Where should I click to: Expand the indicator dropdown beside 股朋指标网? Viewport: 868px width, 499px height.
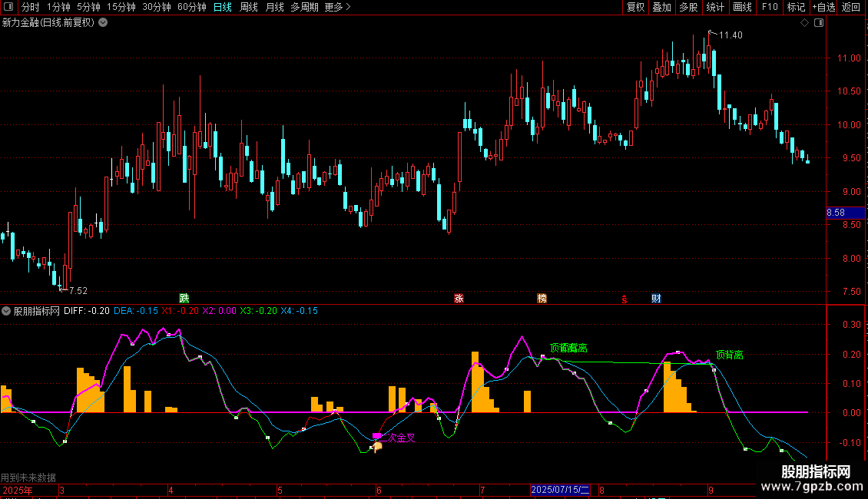[6, 311]
